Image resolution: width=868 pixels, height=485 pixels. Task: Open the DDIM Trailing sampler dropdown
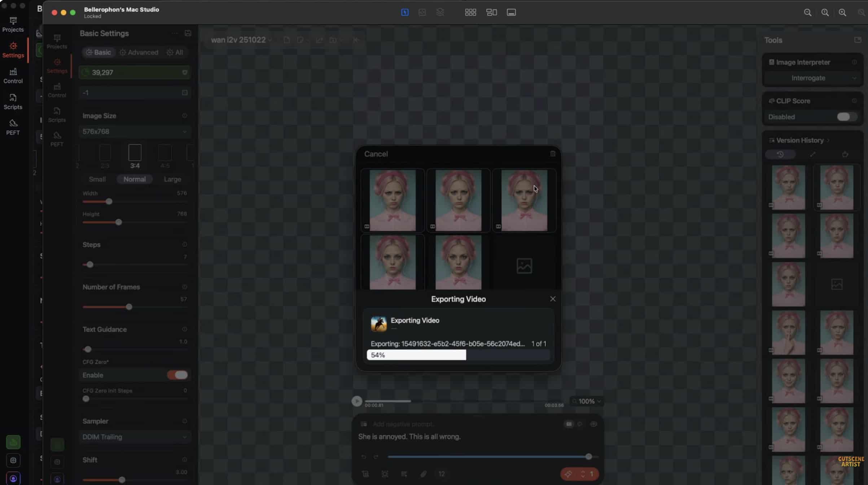pos(135,437)
